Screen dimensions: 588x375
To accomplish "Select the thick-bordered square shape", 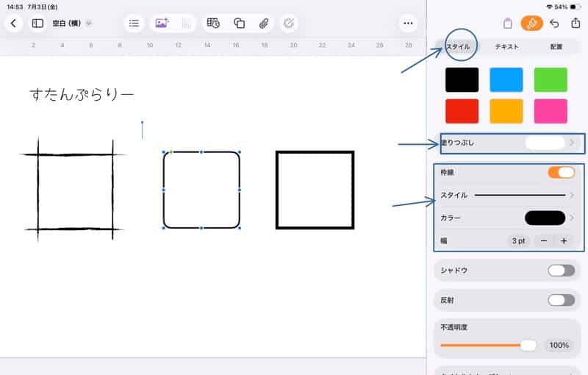I will click(315, 190).
